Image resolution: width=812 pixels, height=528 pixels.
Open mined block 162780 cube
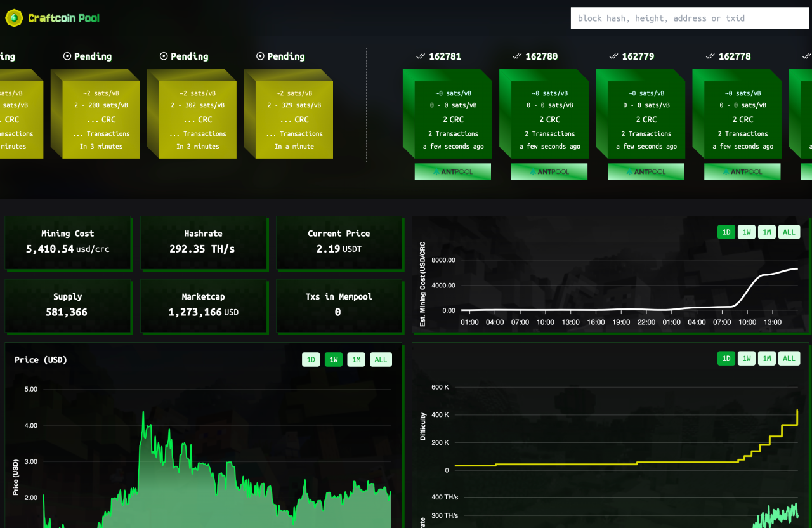point(544,114)
